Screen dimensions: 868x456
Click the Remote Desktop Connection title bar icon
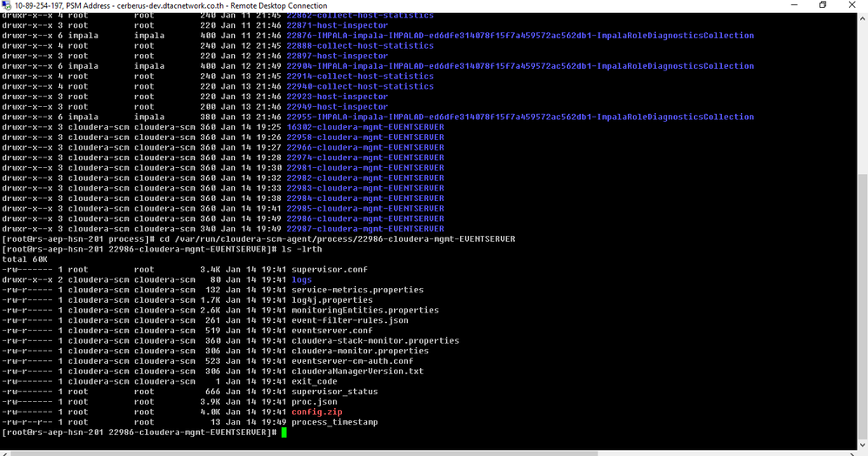7,5
